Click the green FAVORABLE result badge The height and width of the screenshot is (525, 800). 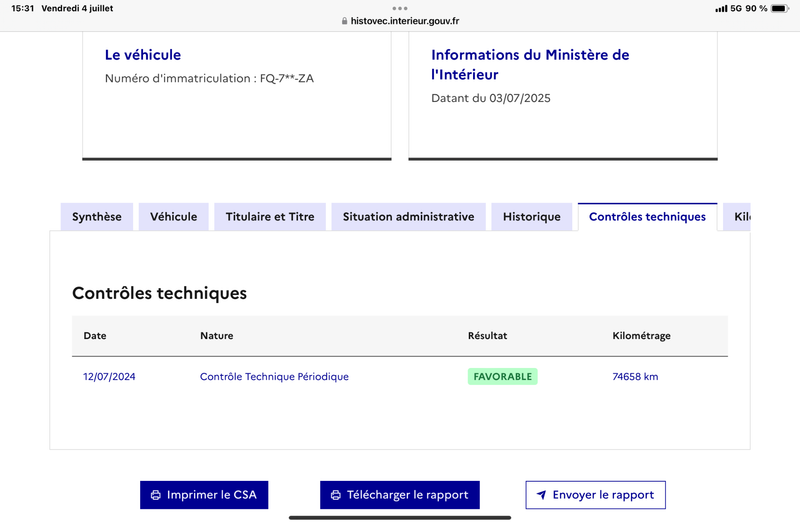pos(502,377)
